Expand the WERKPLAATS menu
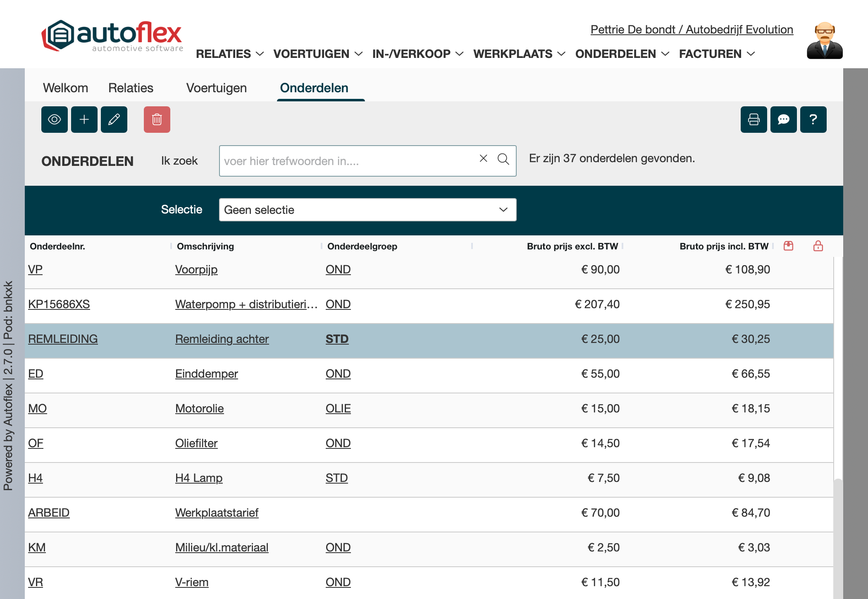This screenshot has height=599, width=868. click(519, 54)
